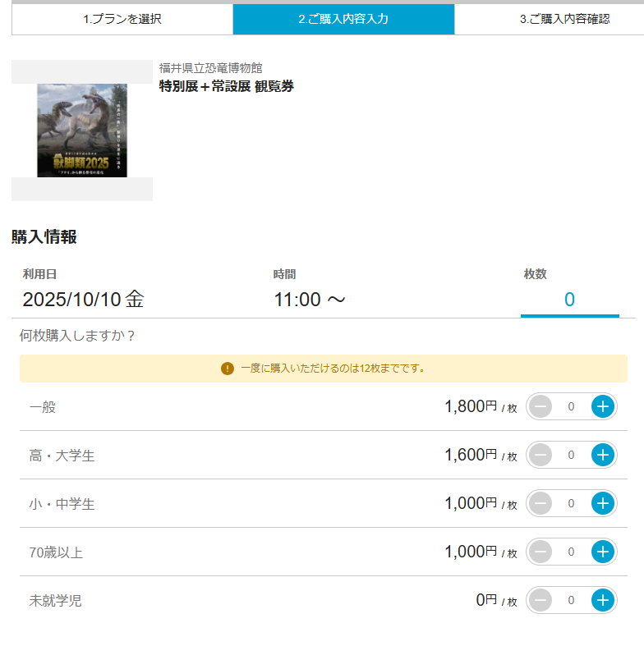Go to 1.プランを選択 step
644x646 pixels.
tap(122, 19)
